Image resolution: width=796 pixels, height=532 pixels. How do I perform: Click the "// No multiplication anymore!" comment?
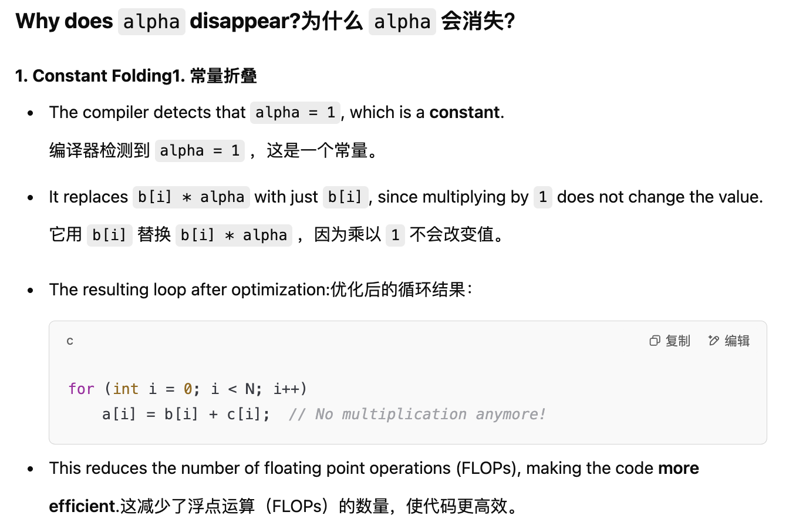coord(417,414)
